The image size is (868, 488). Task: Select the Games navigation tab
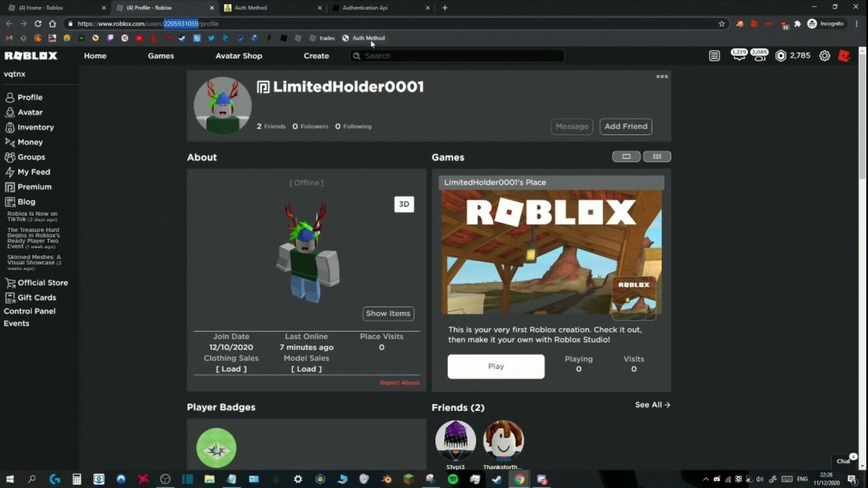[x=161, y=56]
